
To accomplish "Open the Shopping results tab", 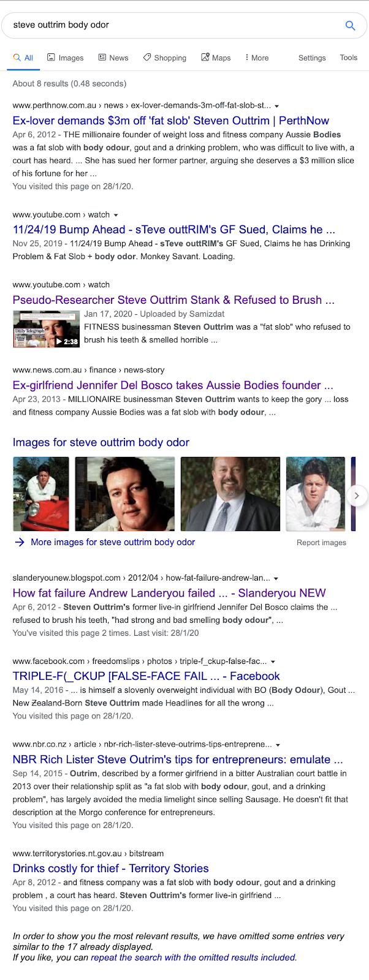I will pos(165,58).
